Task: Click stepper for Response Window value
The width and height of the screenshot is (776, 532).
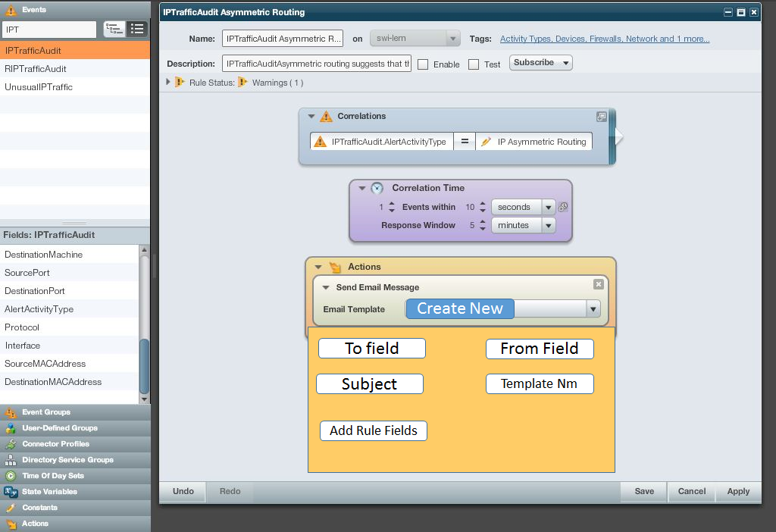Action: tap(483, 225)
